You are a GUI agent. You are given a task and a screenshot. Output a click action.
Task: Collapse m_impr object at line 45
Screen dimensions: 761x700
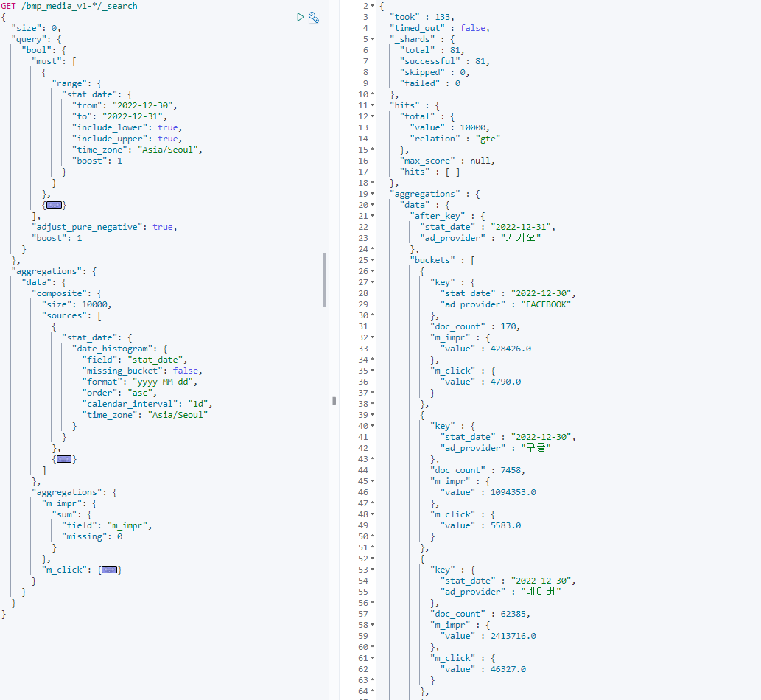click(372, 481)
